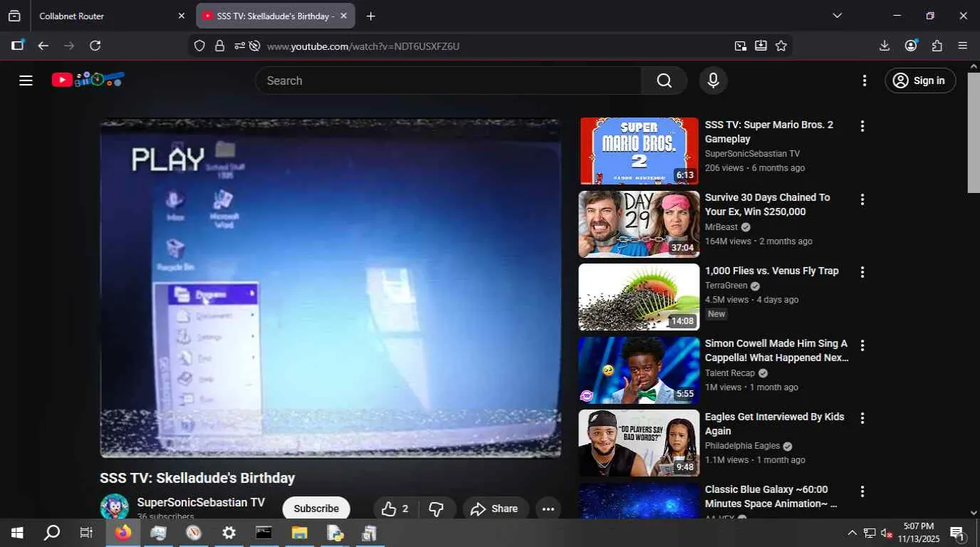
Task: Open options menu for Venus Fly Trap video
Action: 862,272
